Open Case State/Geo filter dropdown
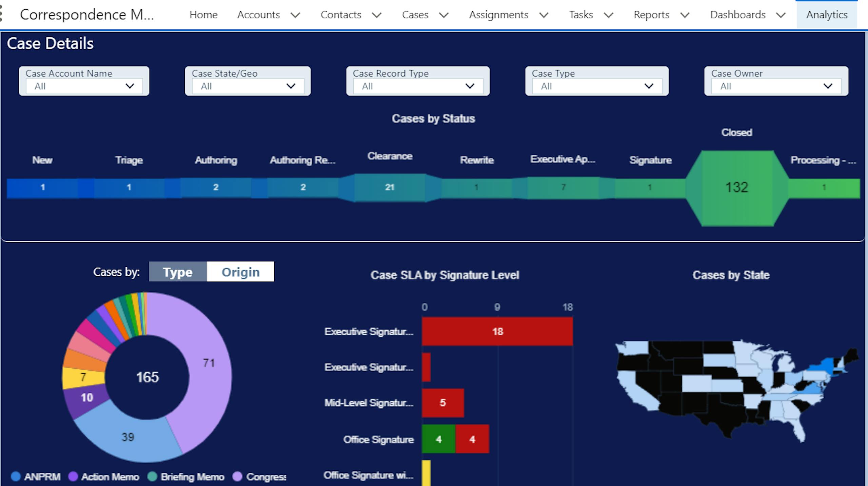Viewport: 868px width, 486px height. pyautogui.click(x=248, y=86)
